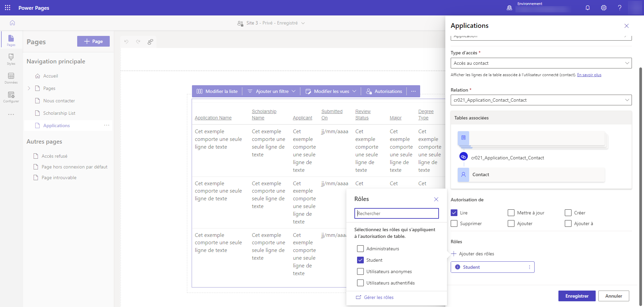The width and height of the screenshot is (644, 307).
Task: Select Scholarship List in navigation
Action: [59, 113]
